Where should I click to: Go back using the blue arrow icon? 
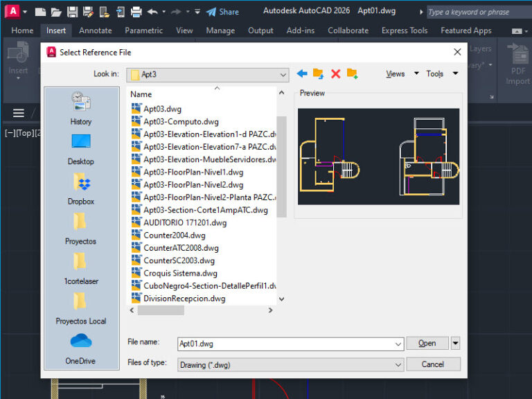pyautogui.click(x=301, y=73)
